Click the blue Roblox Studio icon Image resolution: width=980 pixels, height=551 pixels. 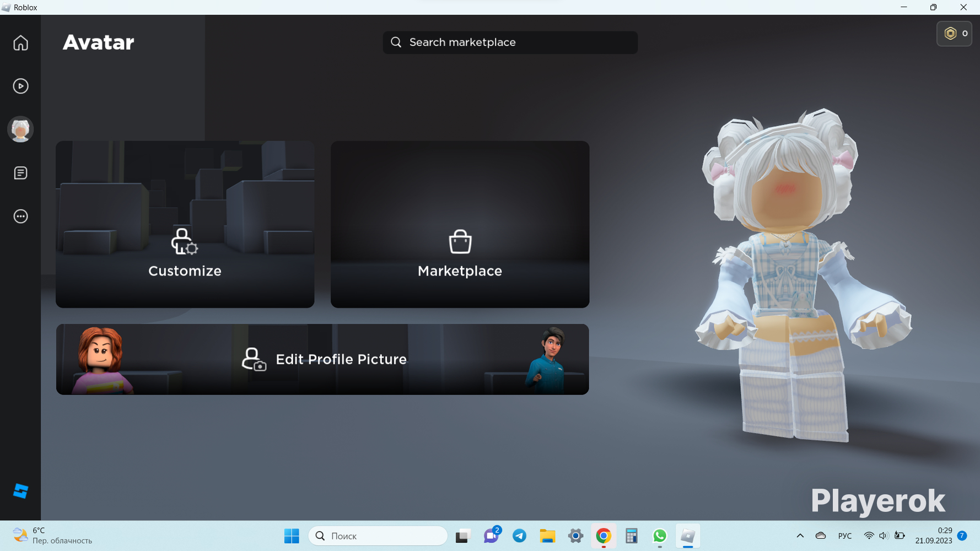20,491
